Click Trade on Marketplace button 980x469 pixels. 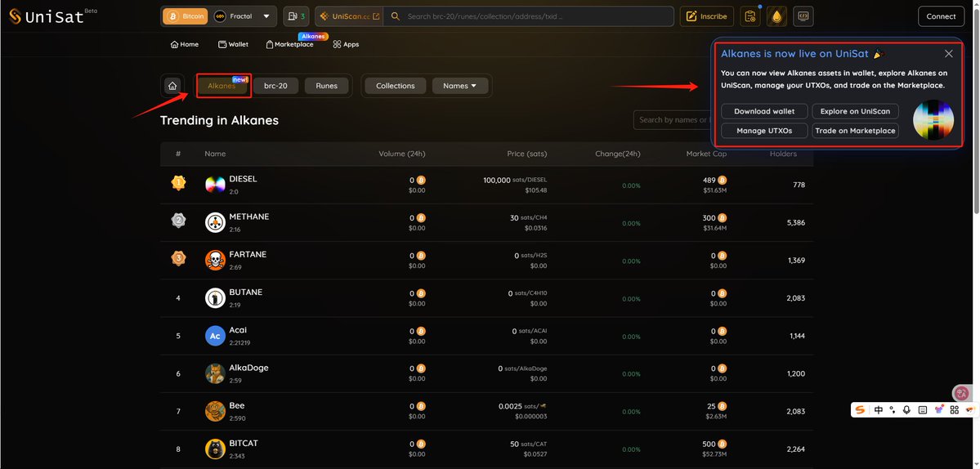pyautogui.click(x=855, y=131)
